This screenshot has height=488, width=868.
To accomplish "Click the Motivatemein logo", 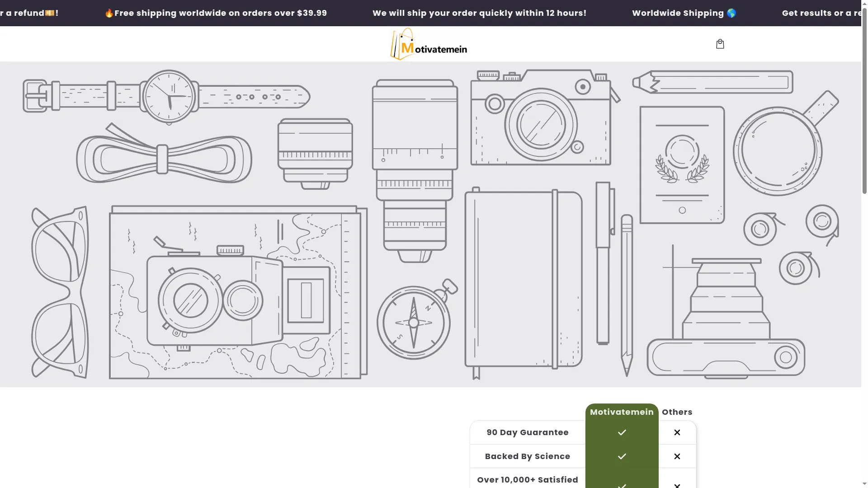I will [x=429, y=44].
